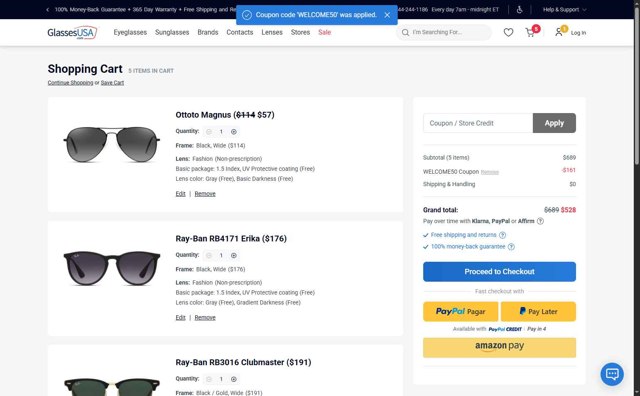This screenshot has width=640, height=396.
Task: Increase quantity for Ottoto Magnus
Action: tap(233, 131)
